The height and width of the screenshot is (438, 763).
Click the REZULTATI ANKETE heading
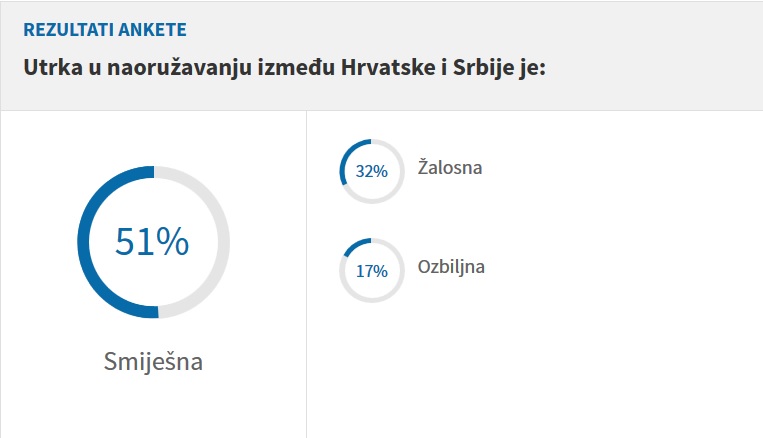[x=105, y=30]
